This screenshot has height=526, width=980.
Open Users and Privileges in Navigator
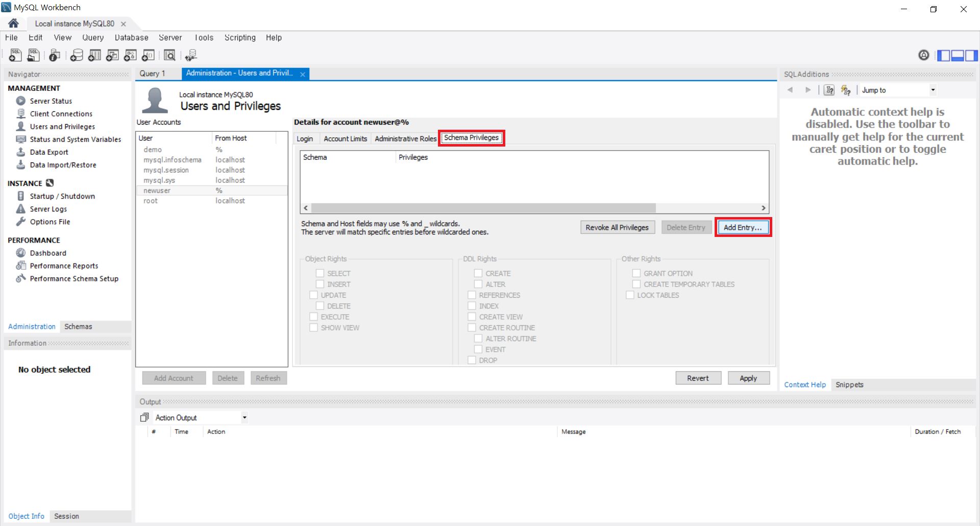pyautogui.click(x=62, y=127)
